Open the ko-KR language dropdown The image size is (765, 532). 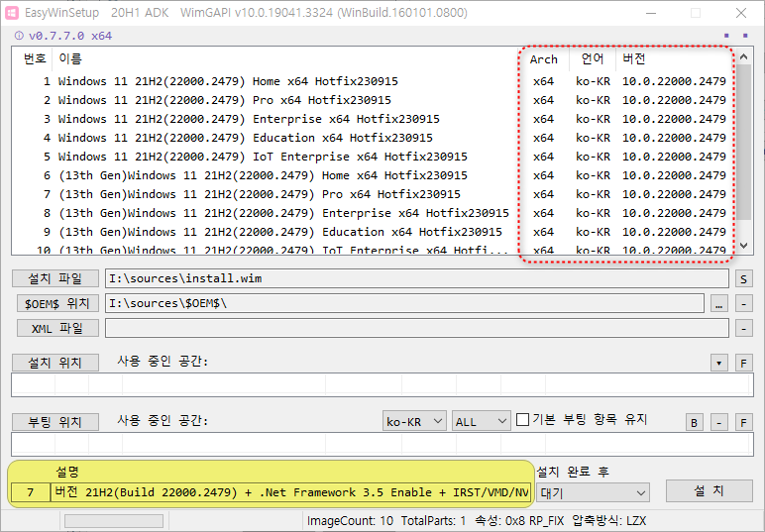pos(414,421)
